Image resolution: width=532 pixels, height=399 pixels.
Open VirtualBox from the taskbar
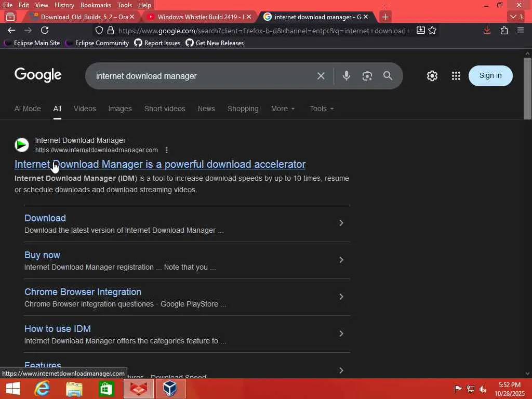click(170, 389)
